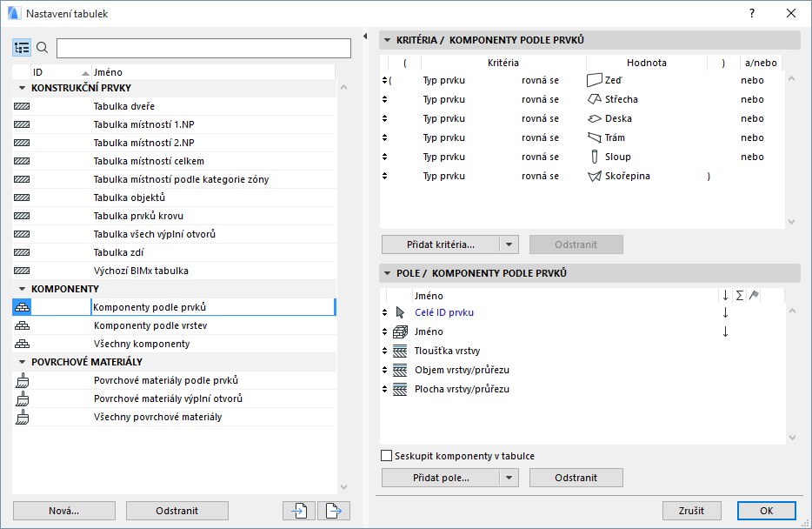Click into the search text field
Image resolution: width=812 pixels, height=529 pixels.
click(x=203, y=48)
